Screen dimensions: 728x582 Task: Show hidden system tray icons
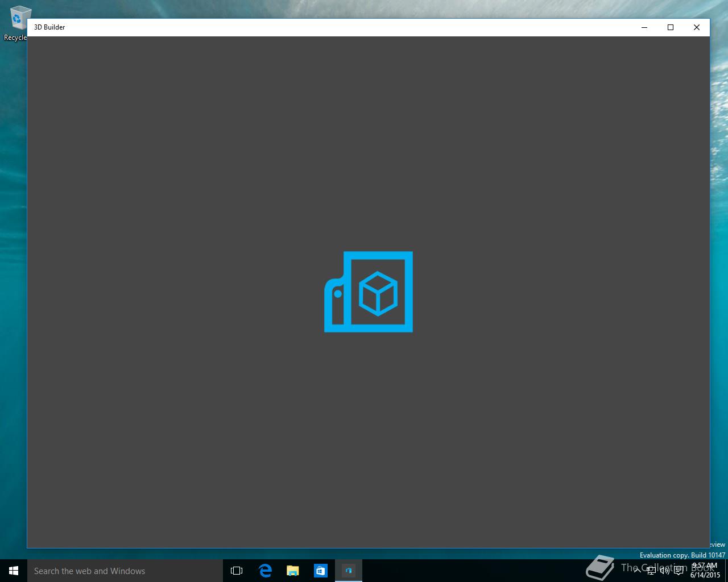coord(638,571)
